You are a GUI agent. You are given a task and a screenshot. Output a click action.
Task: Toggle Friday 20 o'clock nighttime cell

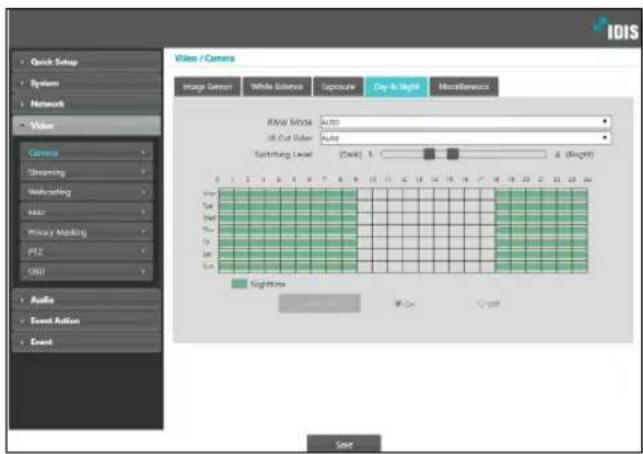click(534, 242)
